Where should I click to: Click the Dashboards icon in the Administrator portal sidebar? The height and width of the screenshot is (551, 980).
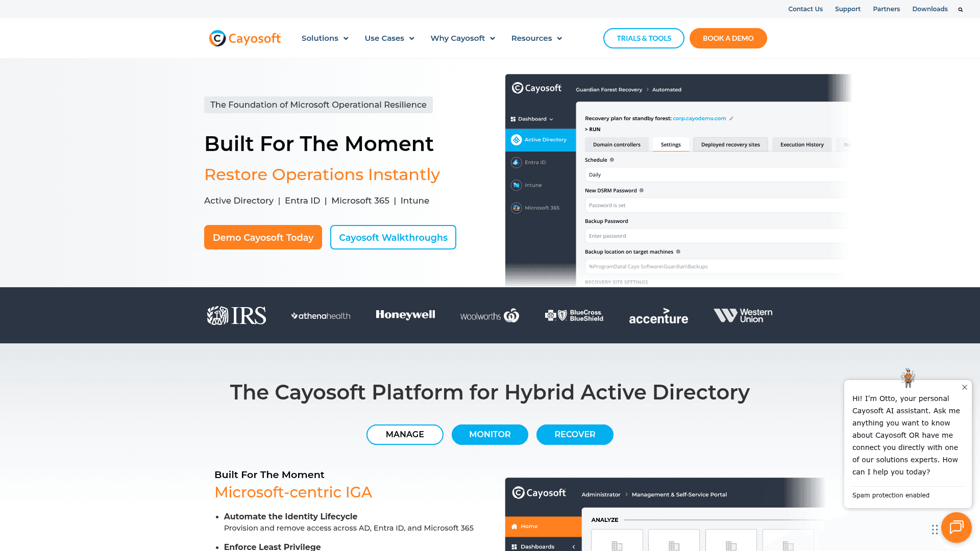514,547
